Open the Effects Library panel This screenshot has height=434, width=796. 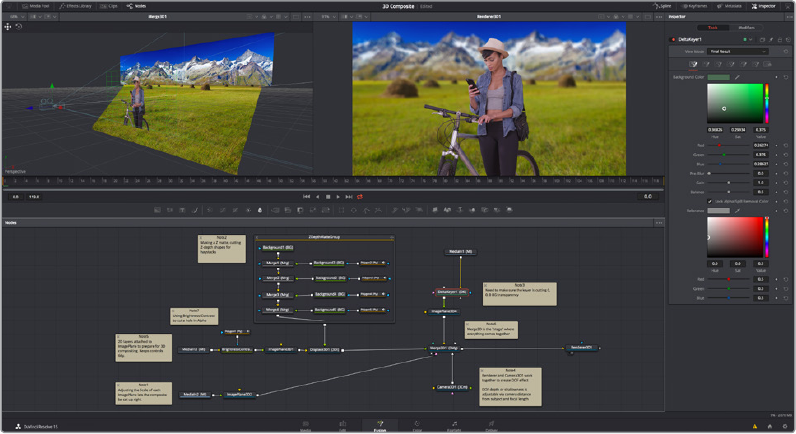tap(75, 6)
